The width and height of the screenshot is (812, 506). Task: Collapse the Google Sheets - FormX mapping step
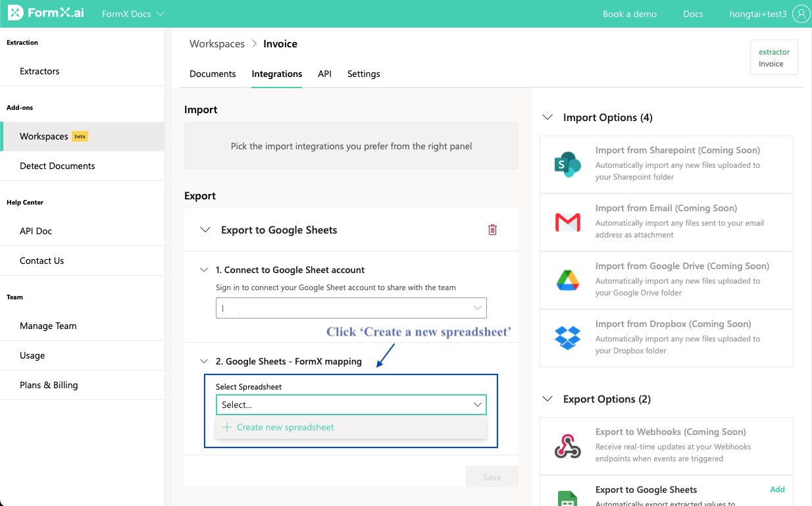(205, 361)
